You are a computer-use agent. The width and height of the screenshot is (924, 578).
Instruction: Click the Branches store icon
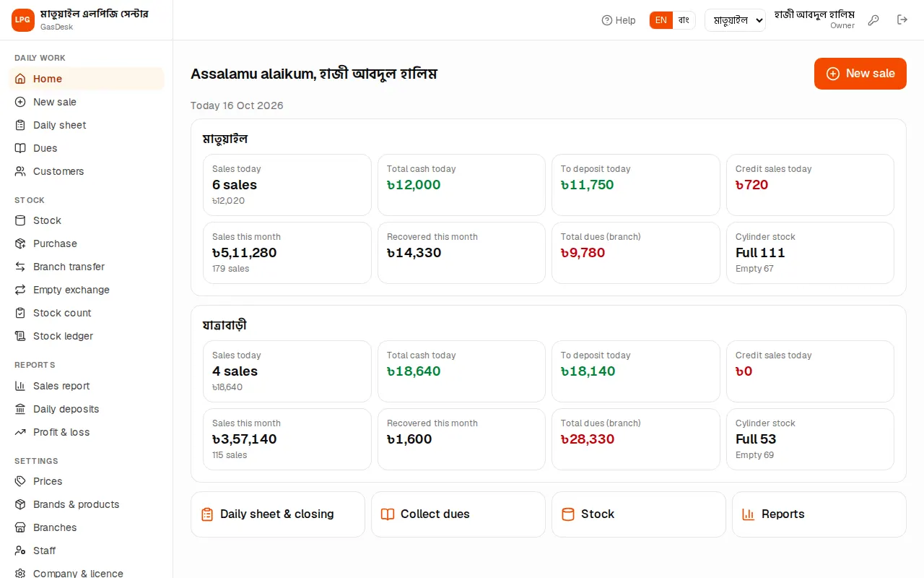[x=20, y=527]
